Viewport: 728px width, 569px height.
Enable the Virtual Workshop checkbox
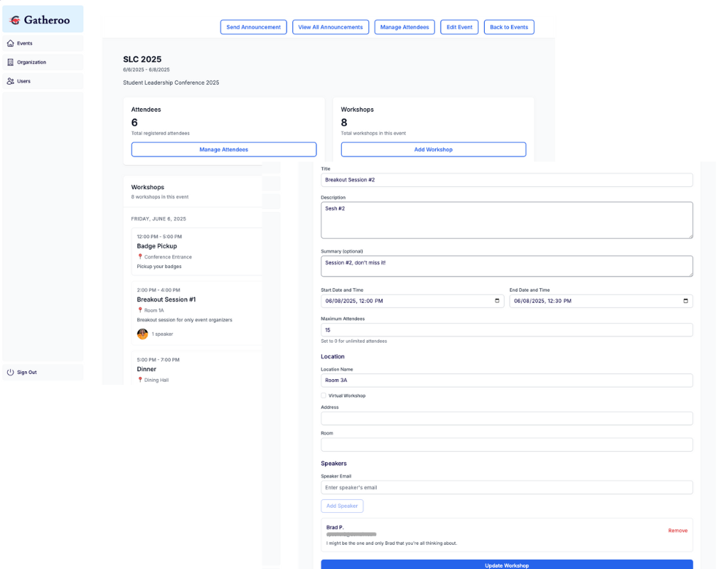coord(323,395)
